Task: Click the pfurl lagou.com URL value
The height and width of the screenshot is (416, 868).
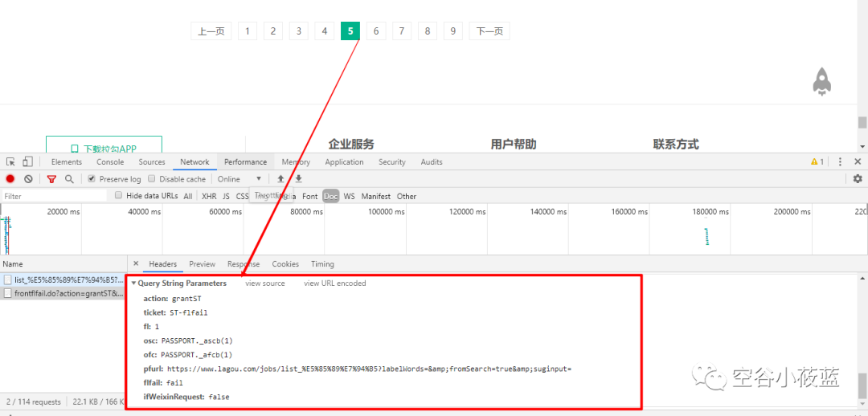Action: coord(369,369)
